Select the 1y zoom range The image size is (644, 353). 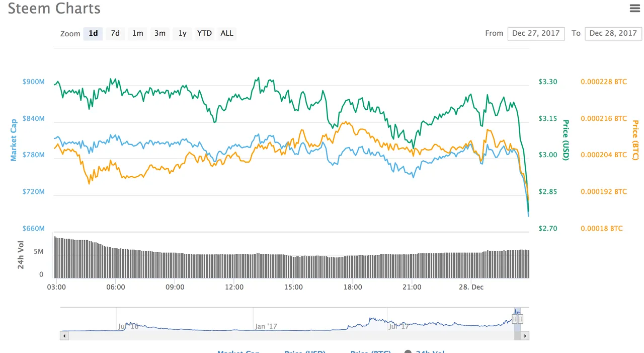[x=183, y=33]
